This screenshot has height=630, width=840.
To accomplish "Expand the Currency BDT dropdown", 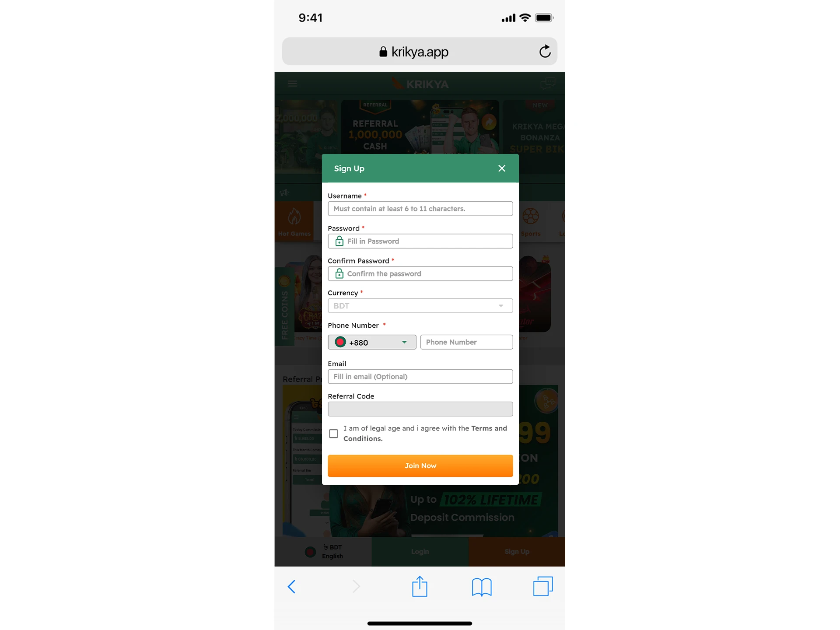I will point(420,306).
